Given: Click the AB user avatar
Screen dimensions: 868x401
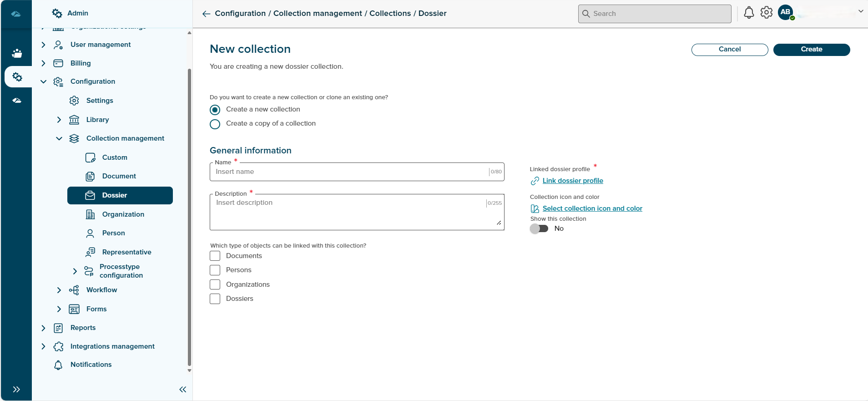Looking at the screenshot, I should 786,13.
